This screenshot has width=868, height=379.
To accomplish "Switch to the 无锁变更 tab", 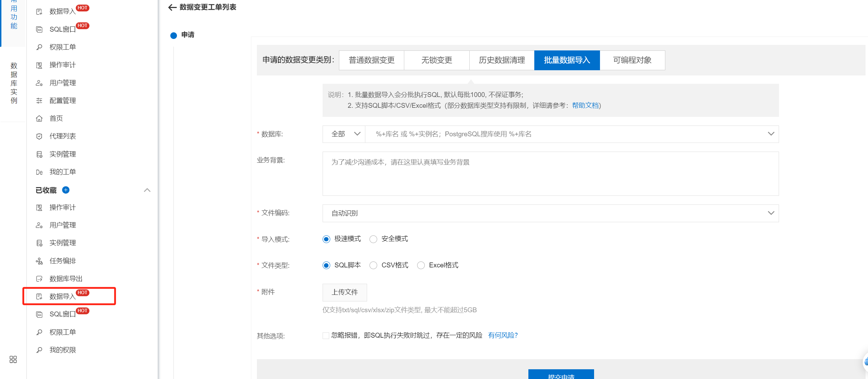I will [437, 60].
